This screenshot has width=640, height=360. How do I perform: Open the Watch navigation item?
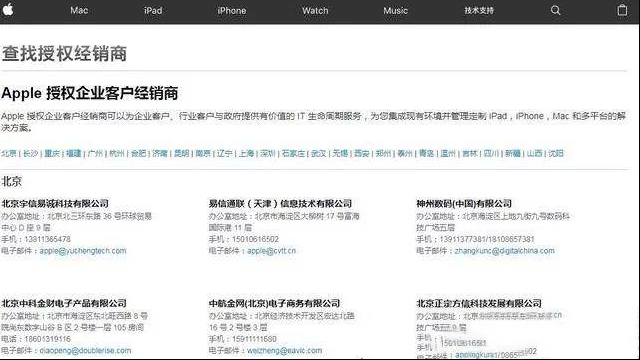[x=315, y=11]
